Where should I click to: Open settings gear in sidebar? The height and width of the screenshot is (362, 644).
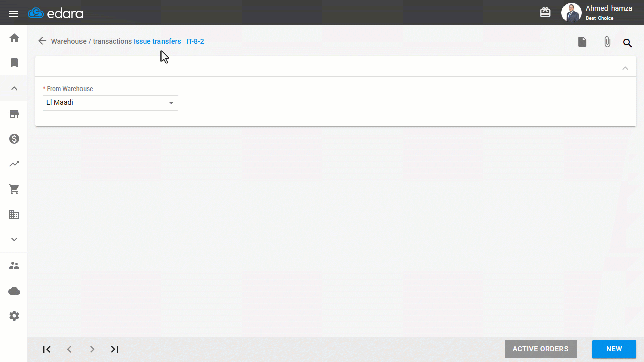[14, 316]
